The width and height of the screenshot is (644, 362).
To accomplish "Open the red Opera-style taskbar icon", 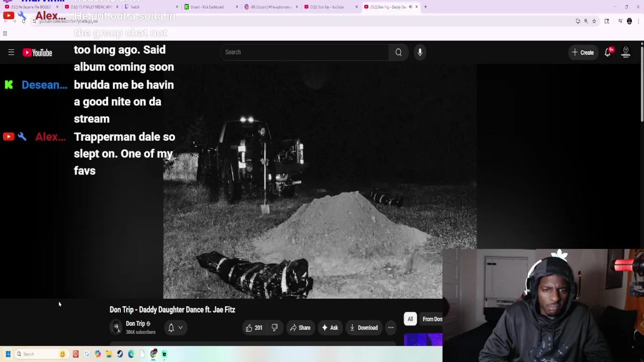I will tap(75, 354).
